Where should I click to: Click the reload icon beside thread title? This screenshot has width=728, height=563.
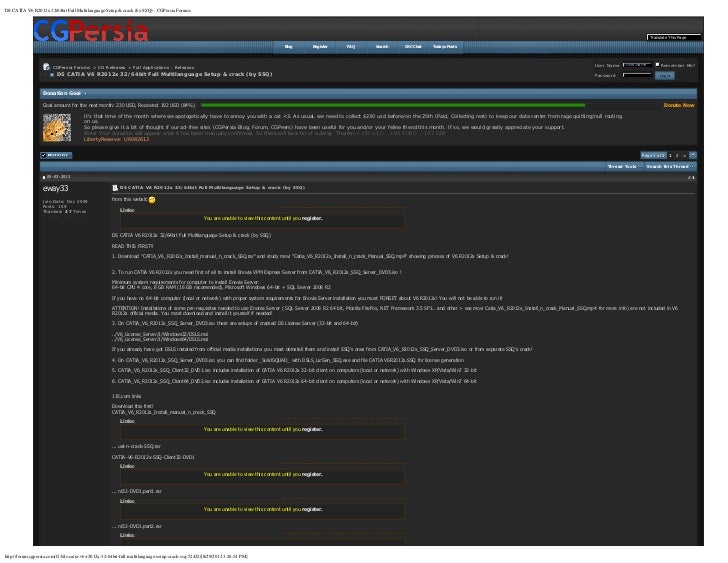click(x=52, y=74)
